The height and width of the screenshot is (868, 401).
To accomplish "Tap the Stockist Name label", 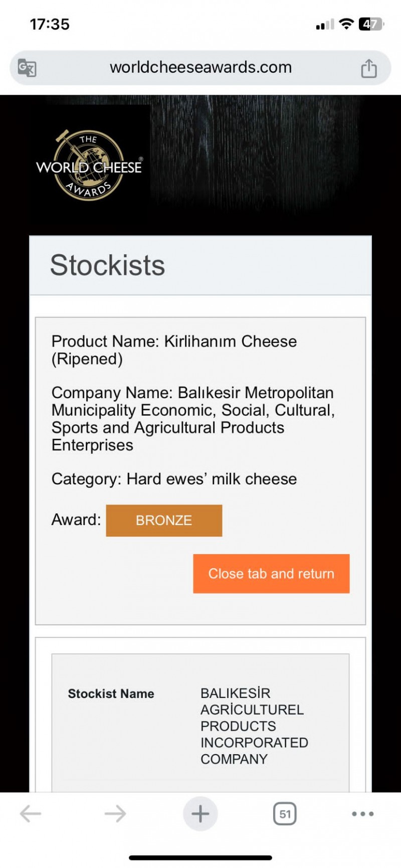I will [x=111, y=693].
